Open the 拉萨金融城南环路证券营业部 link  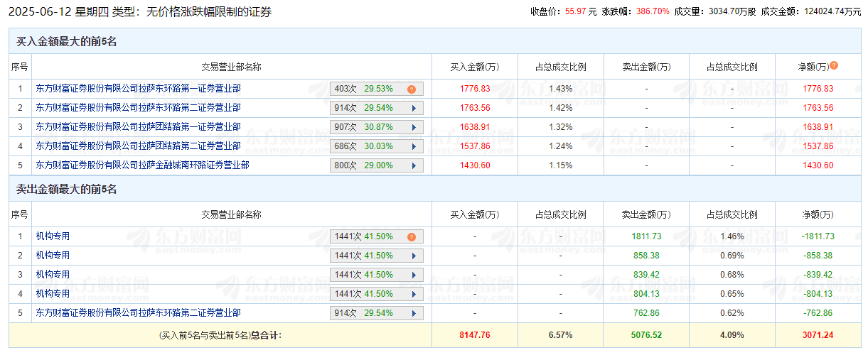point(142,165)
